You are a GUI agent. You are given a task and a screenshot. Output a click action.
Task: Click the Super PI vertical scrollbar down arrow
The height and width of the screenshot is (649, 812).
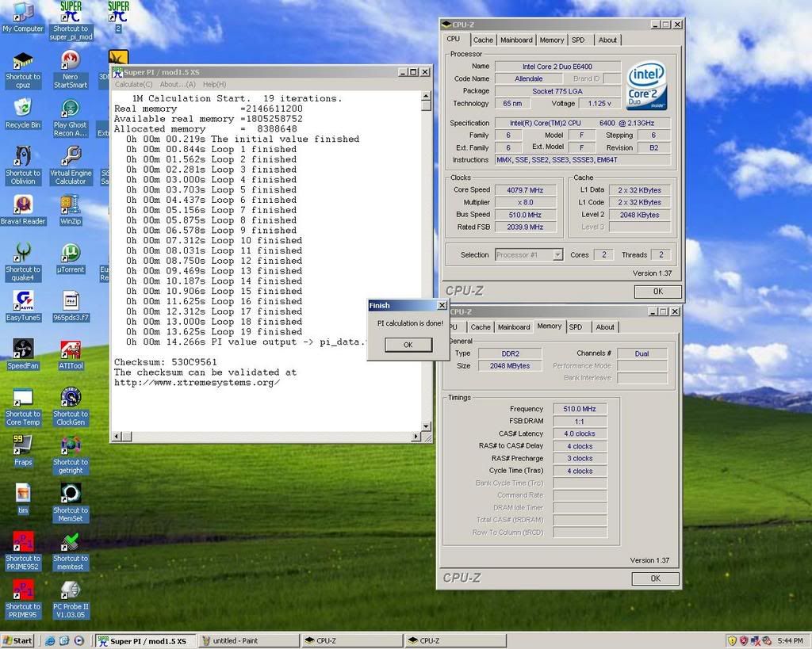[x=426, y=426]
